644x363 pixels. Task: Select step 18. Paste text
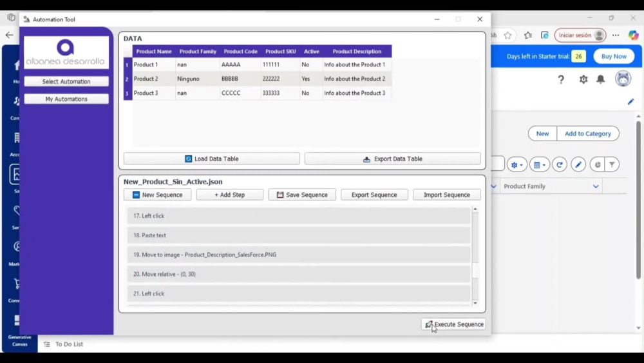coord(299,235)
